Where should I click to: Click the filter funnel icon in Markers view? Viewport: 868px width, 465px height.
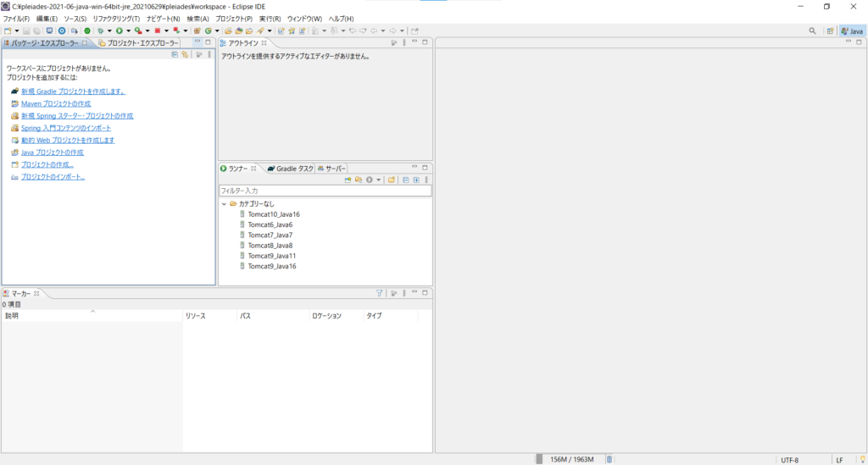(380, 293)
